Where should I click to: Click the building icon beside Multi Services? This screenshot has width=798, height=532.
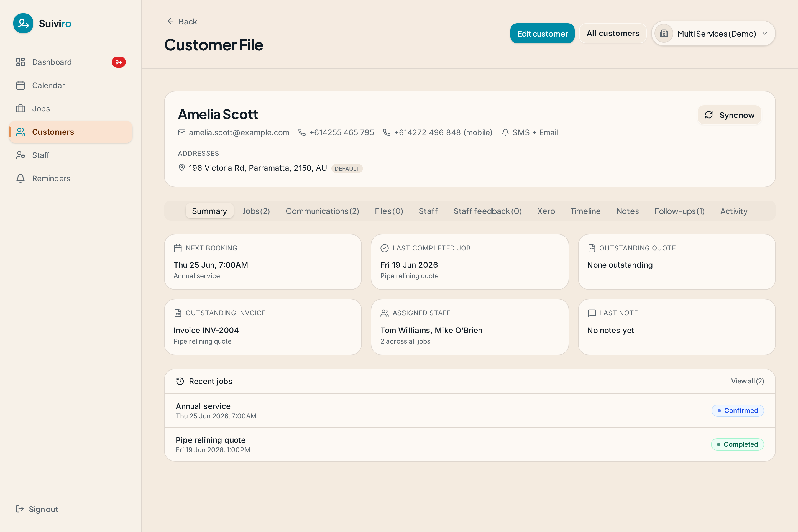click(x=664, y=34)
